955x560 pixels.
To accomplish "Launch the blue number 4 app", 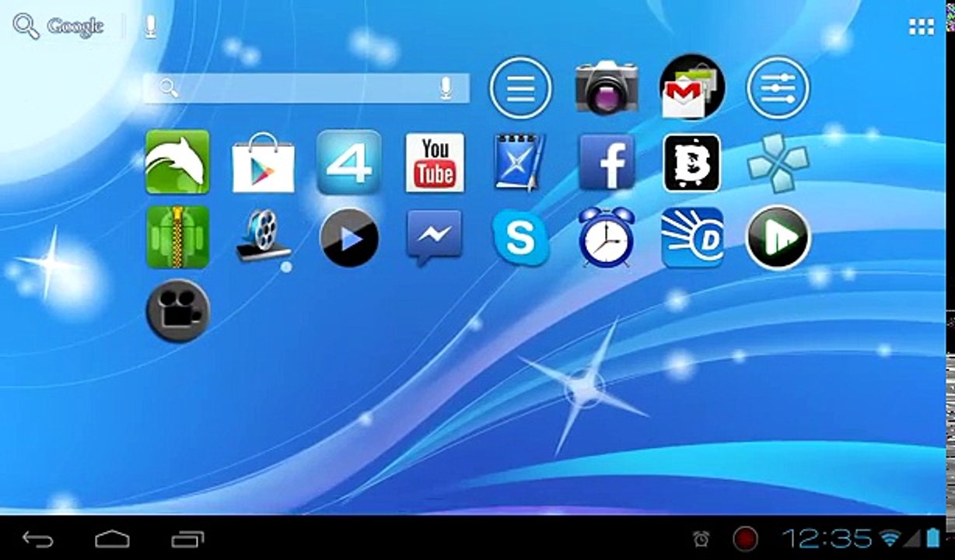I will coord(349,162).
